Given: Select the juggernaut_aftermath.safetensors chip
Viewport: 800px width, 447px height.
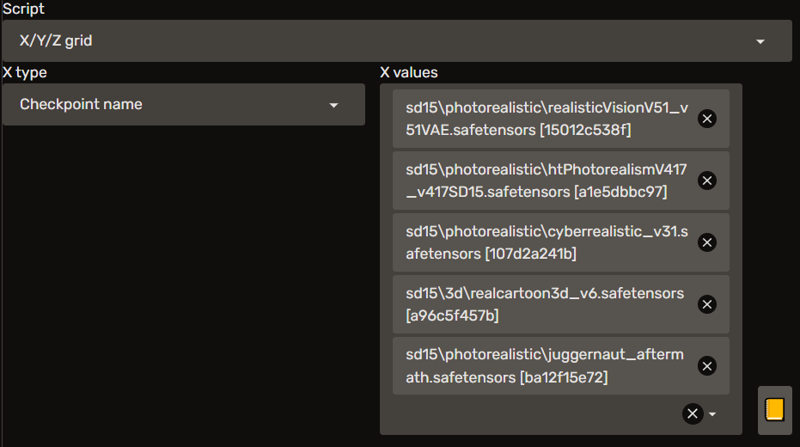Looking at the screenshot, I should click(x=561, y=366).
